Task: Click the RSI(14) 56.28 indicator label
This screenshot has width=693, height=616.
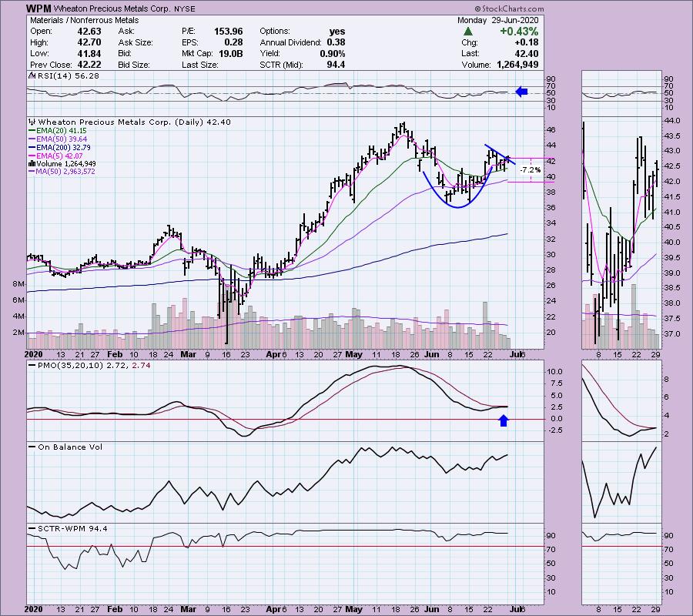Action: [x=69, y=75]
